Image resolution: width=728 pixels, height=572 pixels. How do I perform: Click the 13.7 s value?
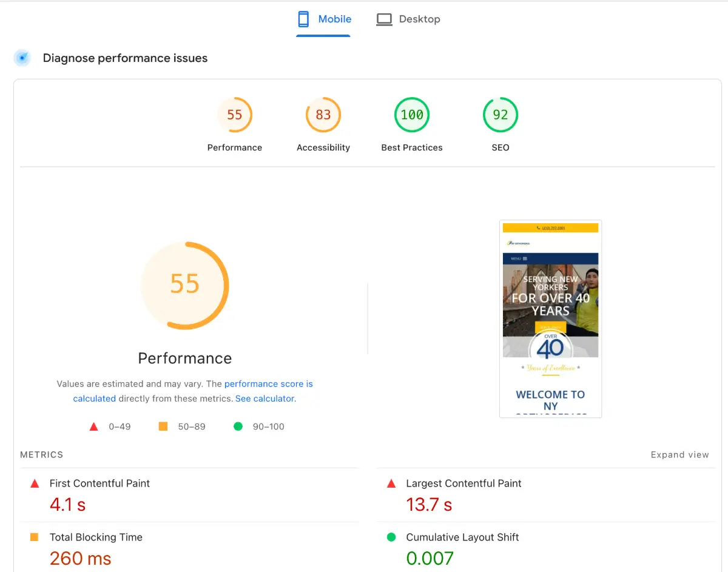[x=429, y=505]
